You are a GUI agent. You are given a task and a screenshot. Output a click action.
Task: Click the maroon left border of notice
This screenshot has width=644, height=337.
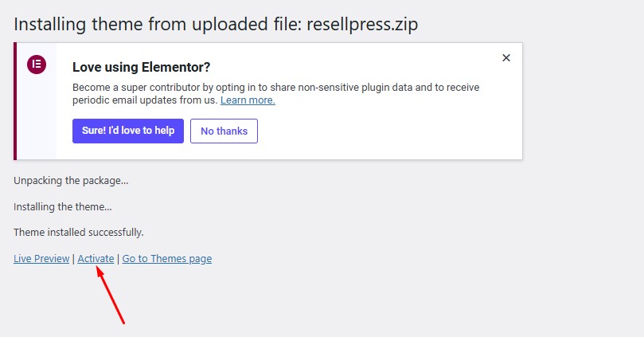(15, 101)
